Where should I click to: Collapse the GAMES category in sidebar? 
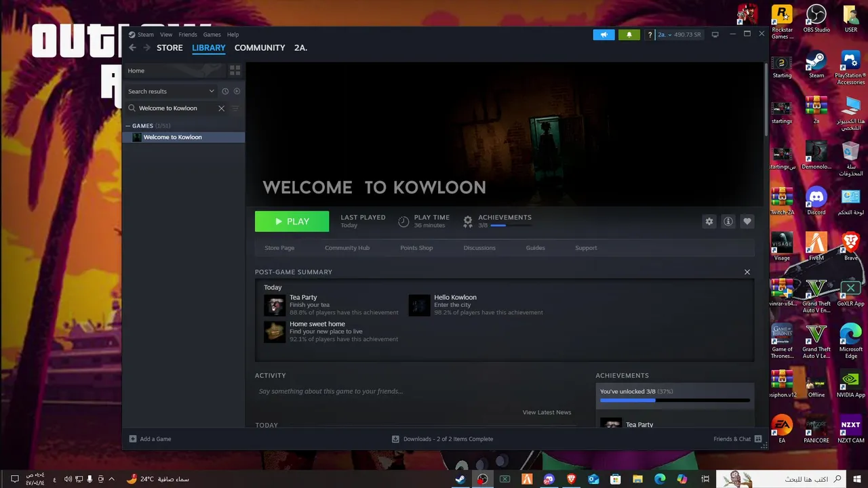(127, 125)
